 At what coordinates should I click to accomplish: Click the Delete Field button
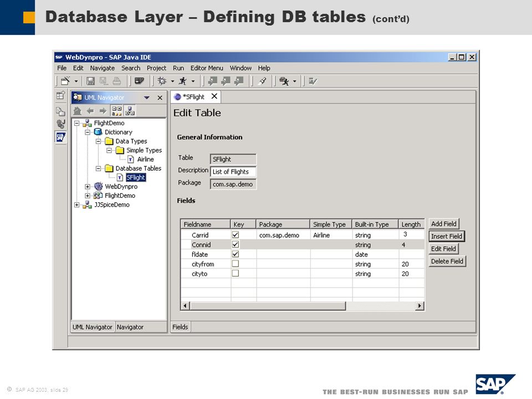[447, 261]
